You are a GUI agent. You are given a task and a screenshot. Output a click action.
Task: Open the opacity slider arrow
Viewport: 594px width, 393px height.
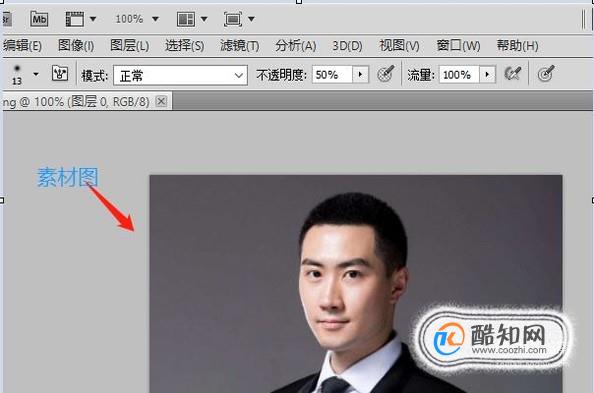[x=360, y=75]
